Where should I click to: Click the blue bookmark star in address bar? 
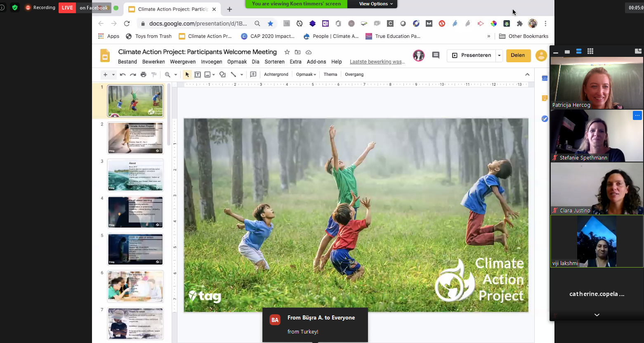pos(270,23)
